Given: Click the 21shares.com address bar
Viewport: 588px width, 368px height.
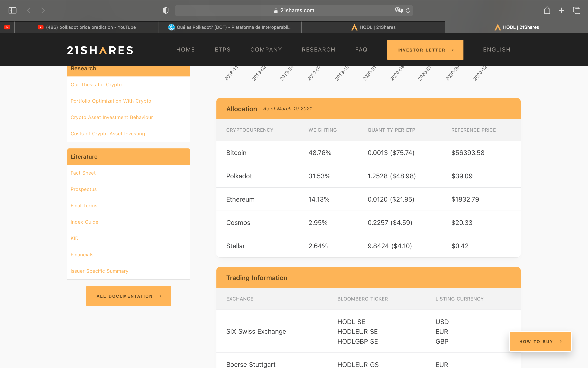Looking at the screenshot, I should (x=294, y=10).
